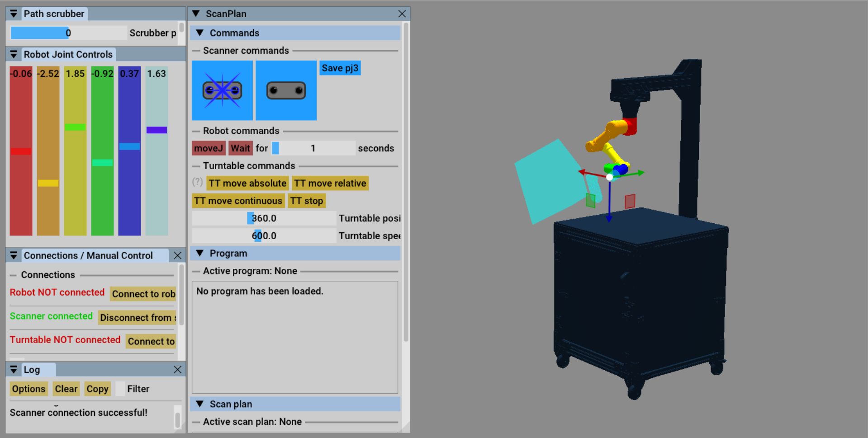Collapse the Log panel arrow
The height and width of the screenshot is (438, 868).
(x=14, y=369)
